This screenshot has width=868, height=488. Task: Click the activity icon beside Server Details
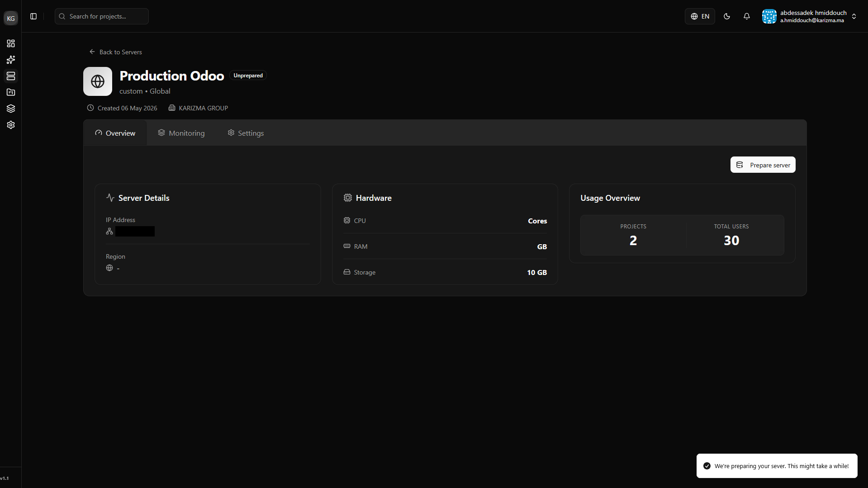(110, 198)
